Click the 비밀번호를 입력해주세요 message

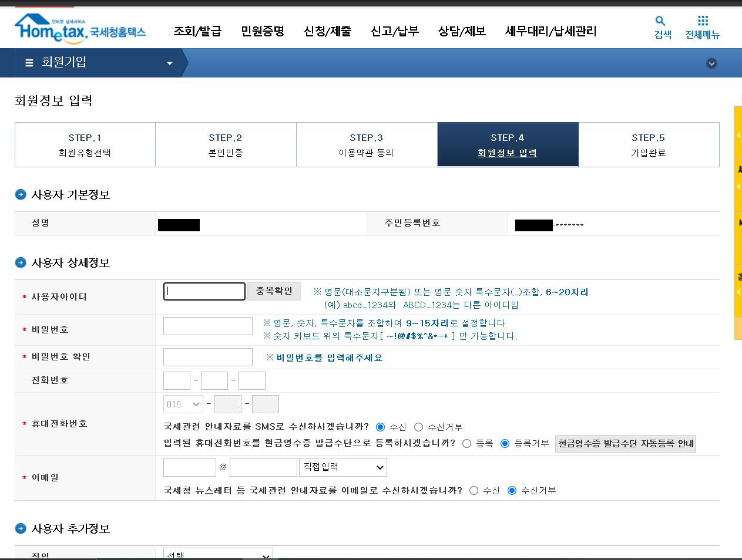coord(329,357)
